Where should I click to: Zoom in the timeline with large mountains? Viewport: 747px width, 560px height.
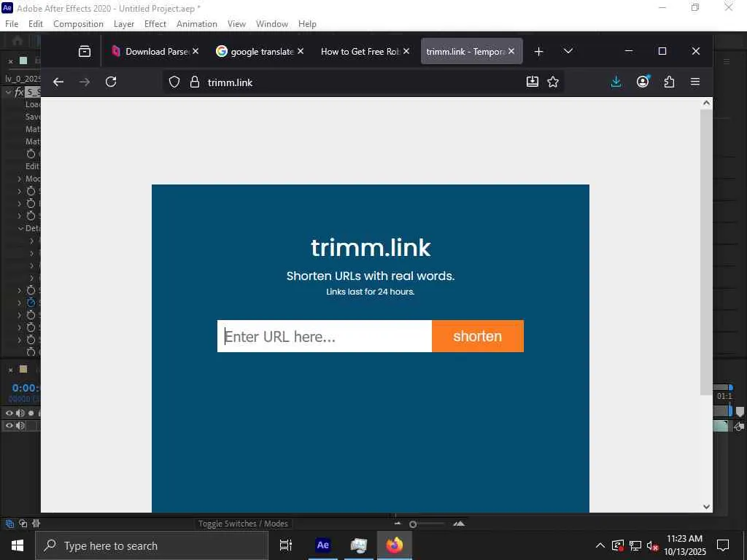pos(459,524)
